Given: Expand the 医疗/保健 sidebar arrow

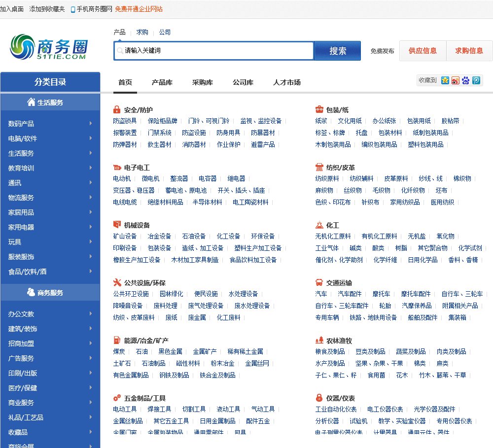Looking at the screenshot, I should [91, 387].
